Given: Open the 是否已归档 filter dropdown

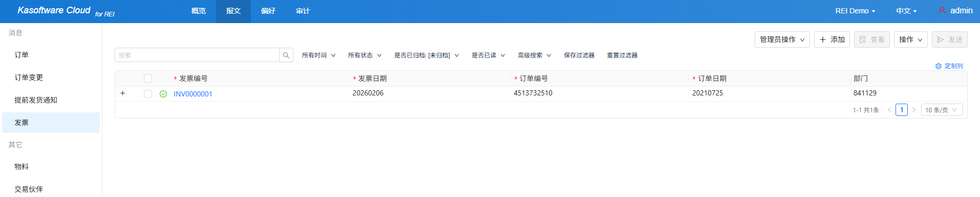Looking at the screenshot, I should coord(427,55).
